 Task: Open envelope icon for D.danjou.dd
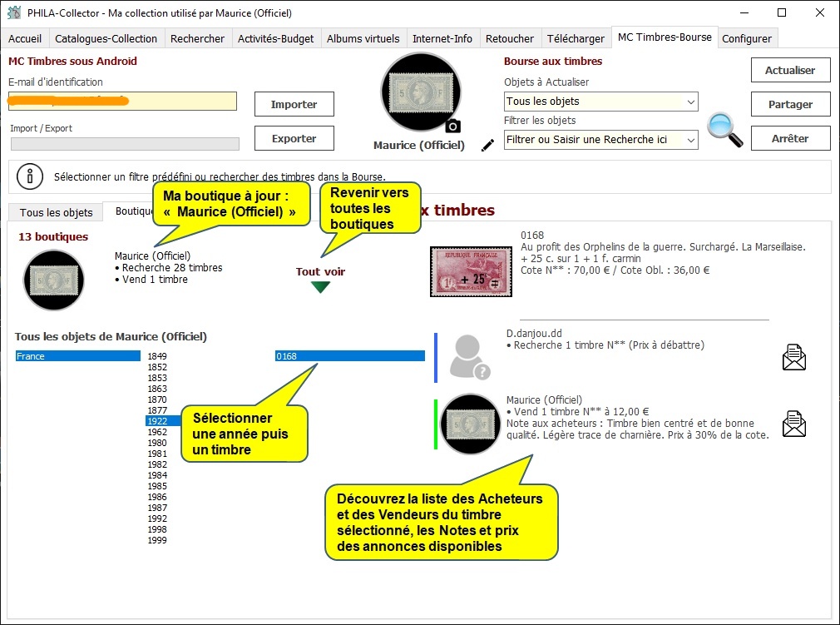pyautogui.click(x=794, y=358)
